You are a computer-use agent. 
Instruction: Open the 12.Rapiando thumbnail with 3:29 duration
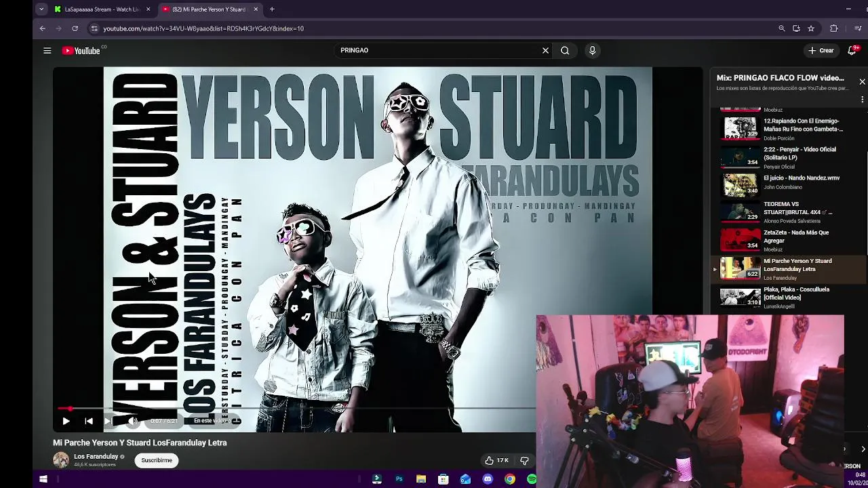[740, 128]
